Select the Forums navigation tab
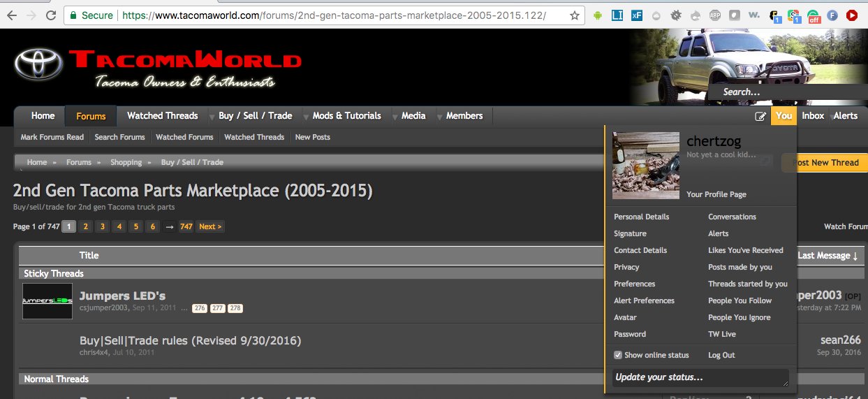868x399 pixels. pos(91,116)
